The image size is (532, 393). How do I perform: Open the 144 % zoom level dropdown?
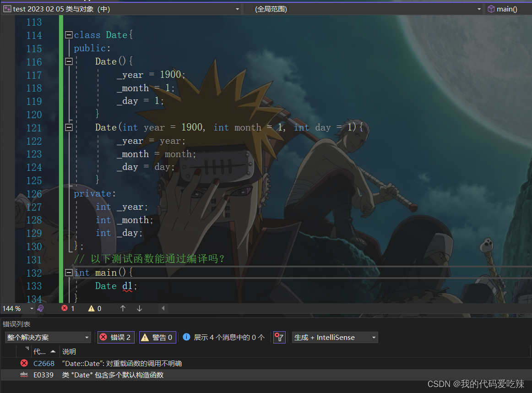click(32, 309)
